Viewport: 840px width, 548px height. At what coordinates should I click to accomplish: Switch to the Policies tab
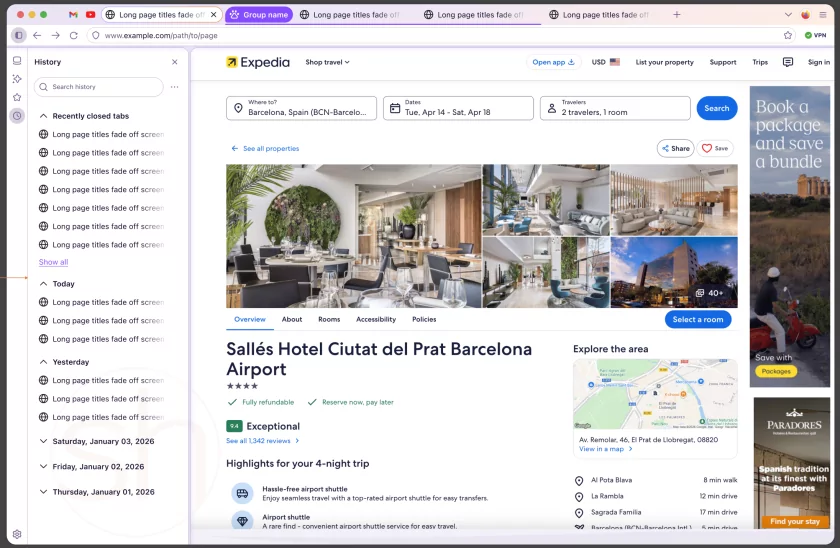(x=424, y=320)
